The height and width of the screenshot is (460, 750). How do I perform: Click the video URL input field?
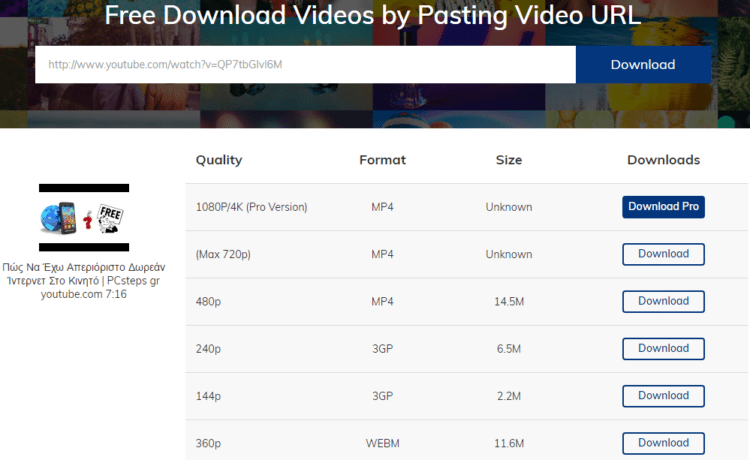(305, 65)
